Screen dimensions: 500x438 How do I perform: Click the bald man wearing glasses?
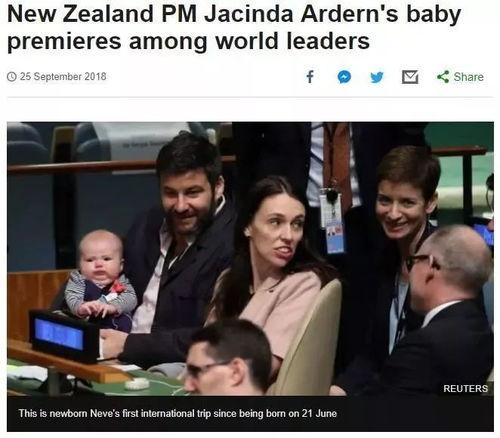pos(447,307)
